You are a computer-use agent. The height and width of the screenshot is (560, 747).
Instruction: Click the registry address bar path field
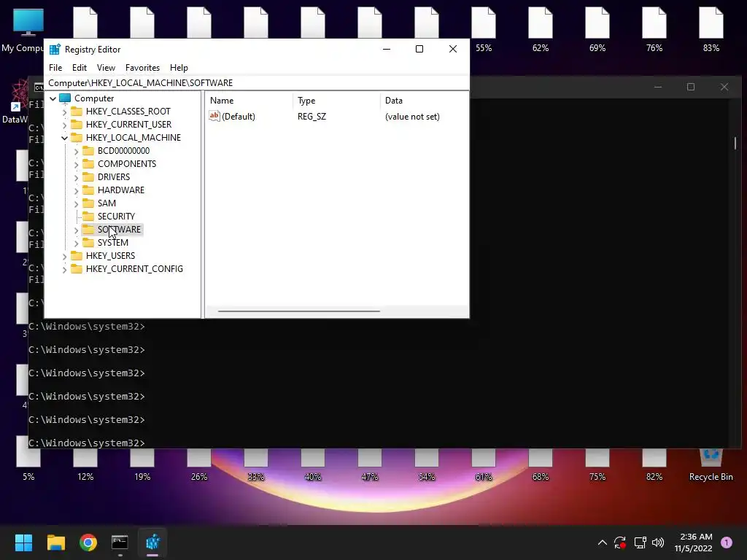(257, 83)
